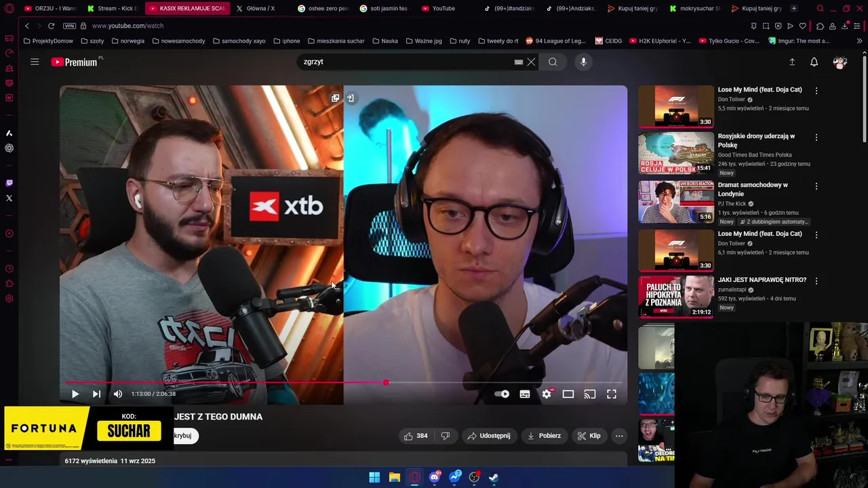Toggle autoplay switch in player
Viewport: 868px width, 488px height.
click(502, 394)
